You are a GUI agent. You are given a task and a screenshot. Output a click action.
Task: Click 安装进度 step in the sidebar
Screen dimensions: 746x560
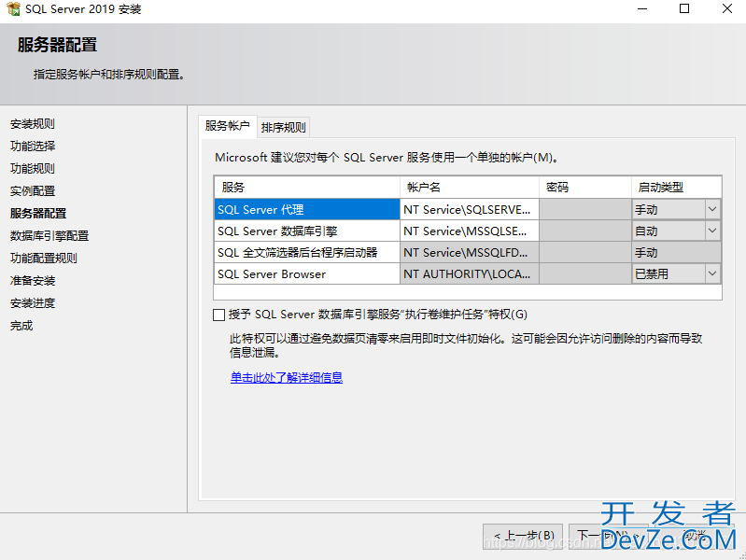[33, 302]
